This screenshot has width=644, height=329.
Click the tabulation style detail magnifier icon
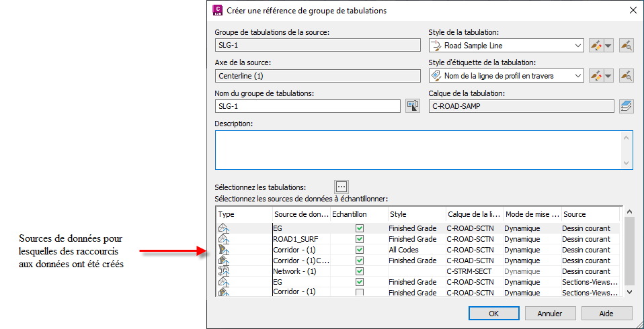(627, 46)
